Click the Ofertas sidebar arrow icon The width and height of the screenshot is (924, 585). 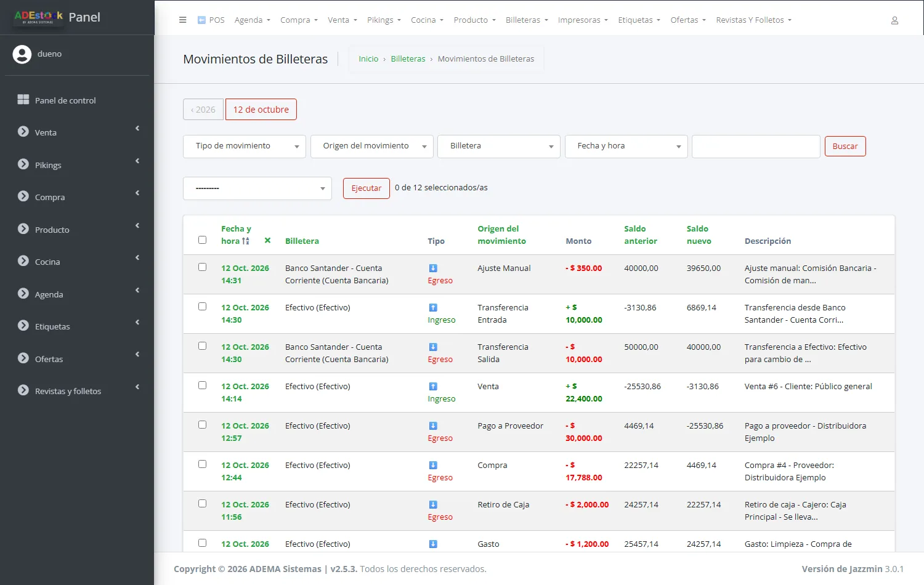pos(23,358)
